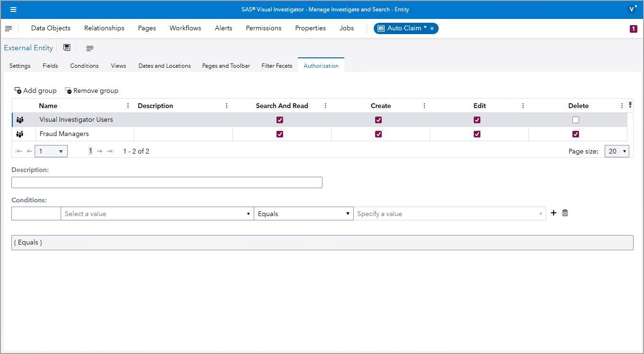Click Add group
The width and height of the screenshot is (644, 354).
pos(36,90)
